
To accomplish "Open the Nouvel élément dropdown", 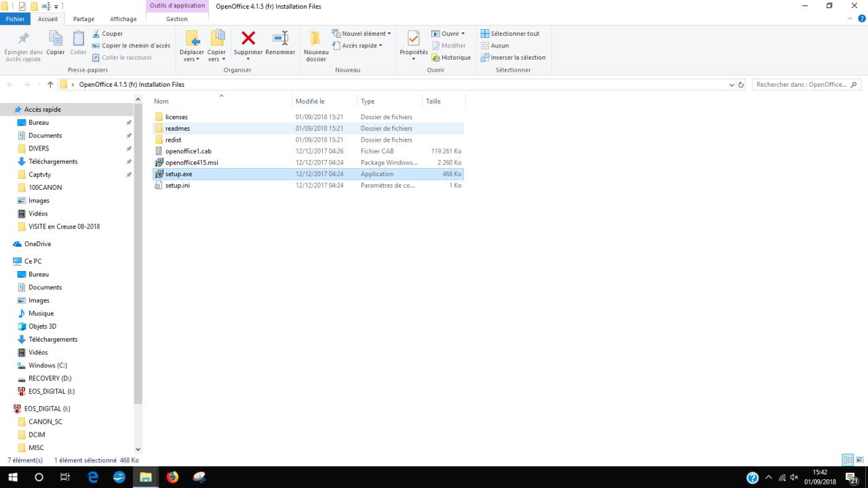I will click(361, 33).
